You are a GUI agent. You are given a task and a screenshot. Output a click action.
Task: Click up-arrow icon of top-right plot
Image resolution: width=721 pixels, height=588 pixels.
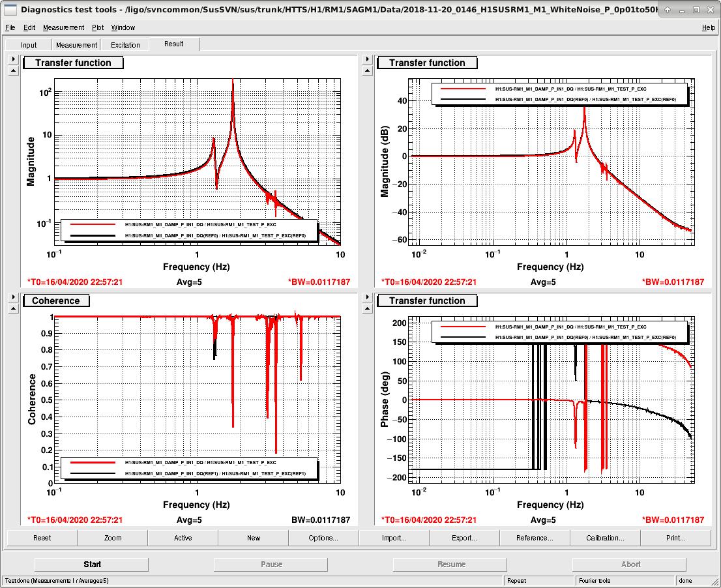pos(367,70)
